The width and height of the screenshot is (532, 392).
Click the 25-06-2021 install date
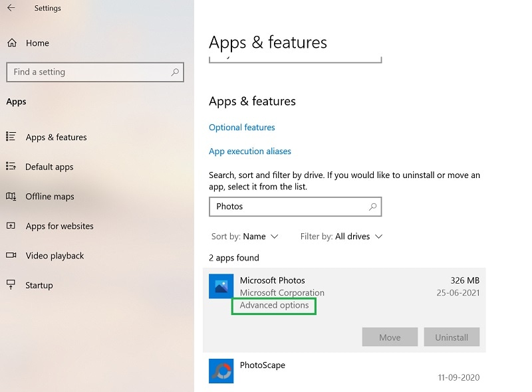click(x=458, y=292)
